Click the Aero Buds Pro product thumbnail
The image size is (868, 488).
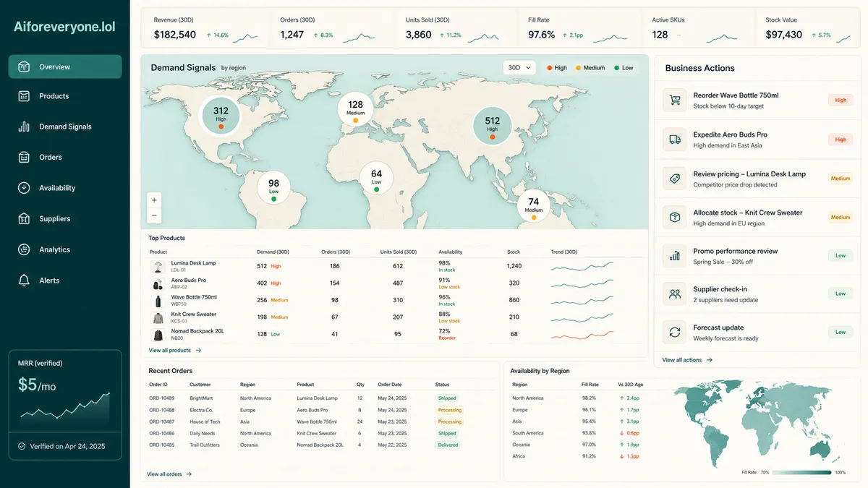(158, 283)
